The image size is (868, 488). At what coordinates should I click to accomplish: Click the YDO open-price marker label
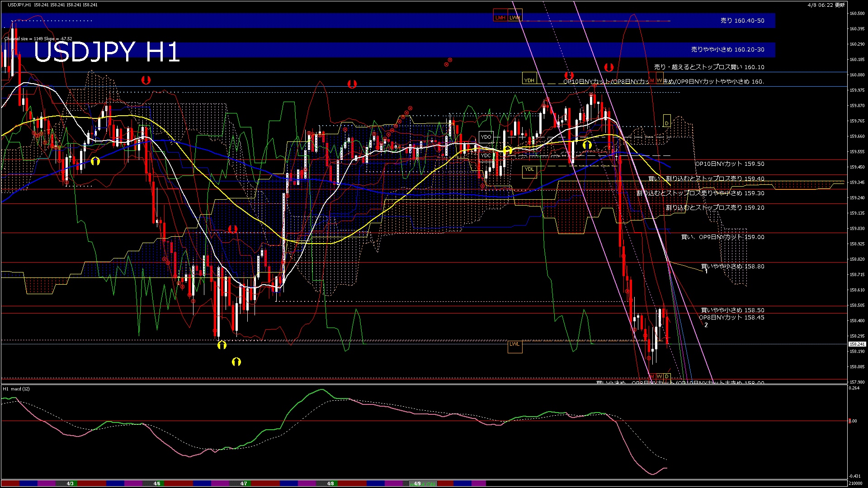pos(486,137)
